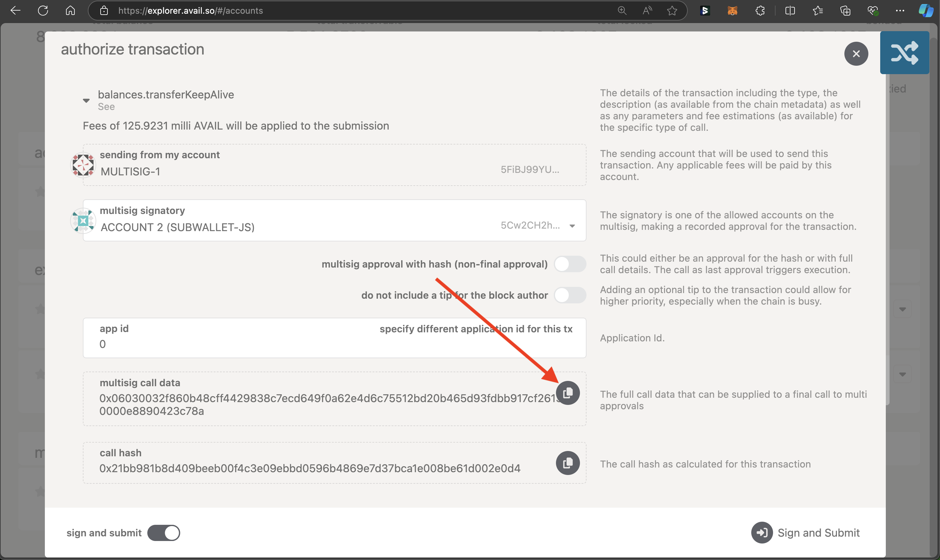Toggle the block author tip switch
Viewport: 940px width, 560px height.
(570, 295)
